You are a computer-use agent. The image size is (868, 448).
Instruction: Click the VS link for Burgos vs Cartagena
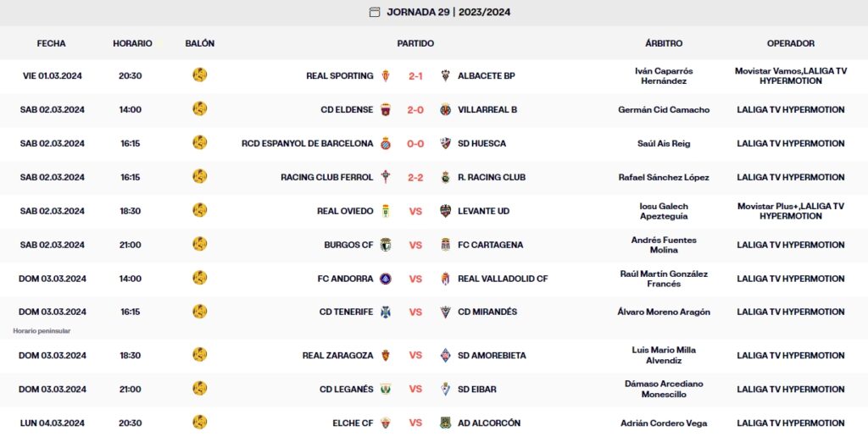coord(415,246)
